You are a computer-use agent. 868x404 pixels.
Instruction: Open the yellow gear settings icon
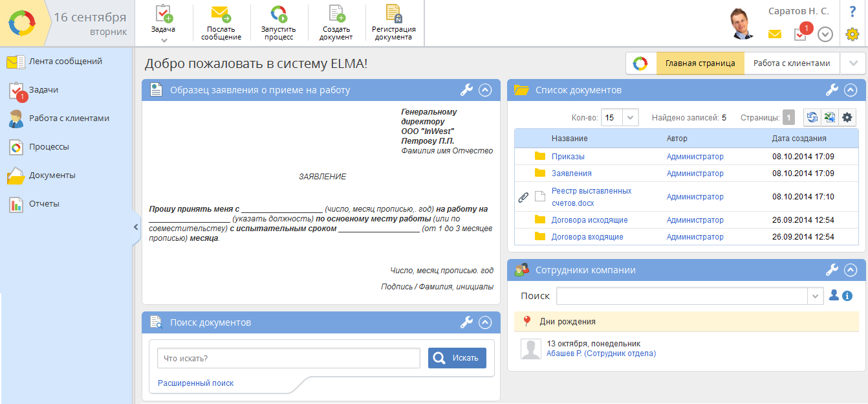(x=852, y=34)
